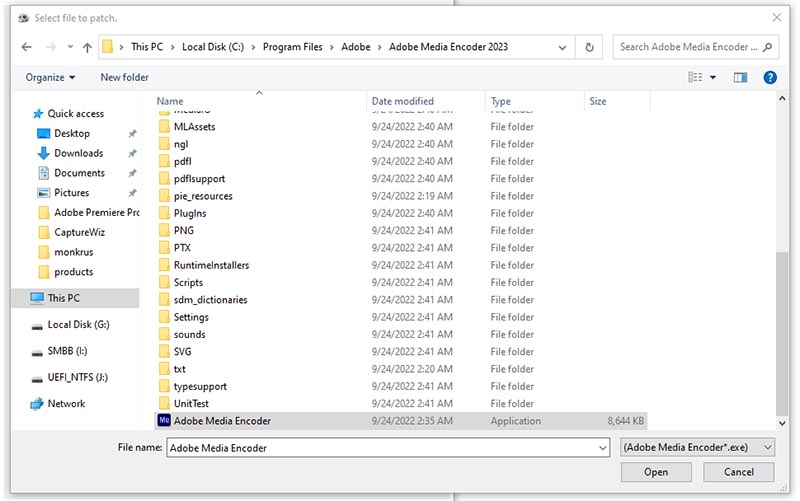The height and width of the screenshot is (501, 800).
Task: Select the PlugIns folder icon
Action: [x=164, y=214]
